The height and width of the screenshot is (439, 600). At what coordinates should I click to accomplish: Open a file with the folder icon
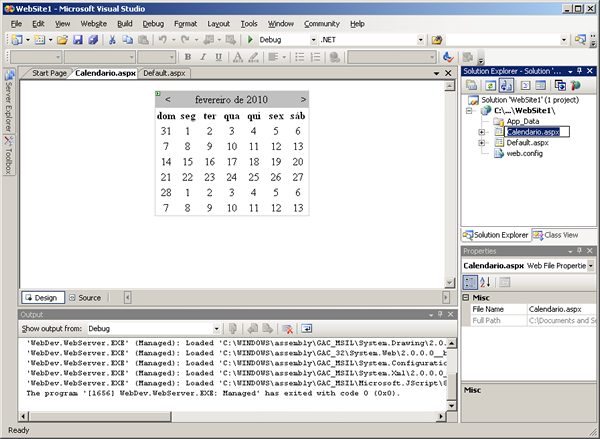62,40
